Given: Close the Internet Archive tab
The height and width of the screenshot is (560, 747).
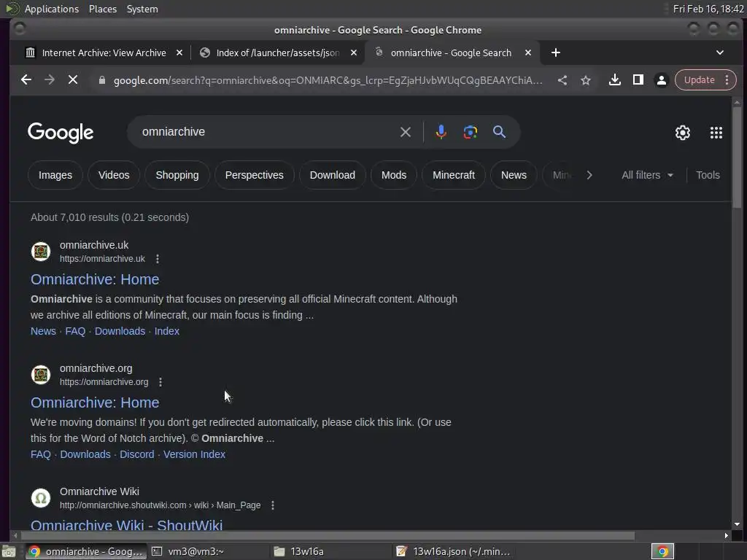Looking at the screenshot, I should tap(179, 52).
